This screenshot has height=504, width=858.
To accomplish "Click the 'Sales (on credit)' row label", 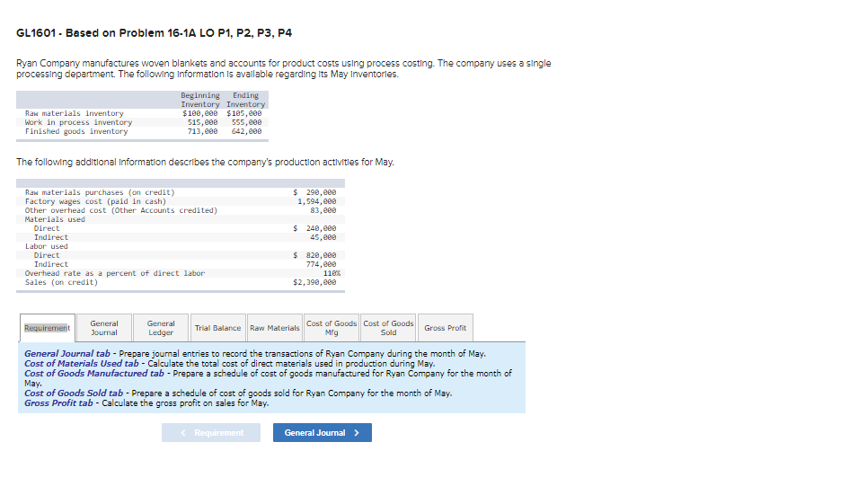I will 61,282.
